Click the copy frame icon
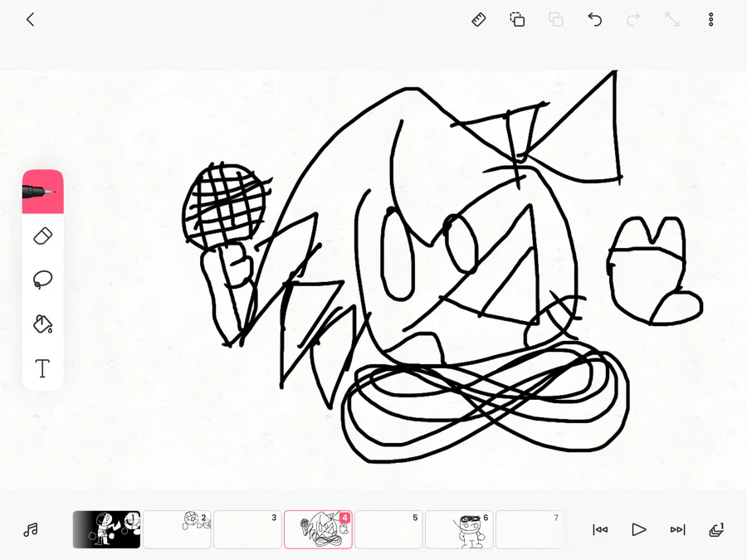 (x=517, y=20)
